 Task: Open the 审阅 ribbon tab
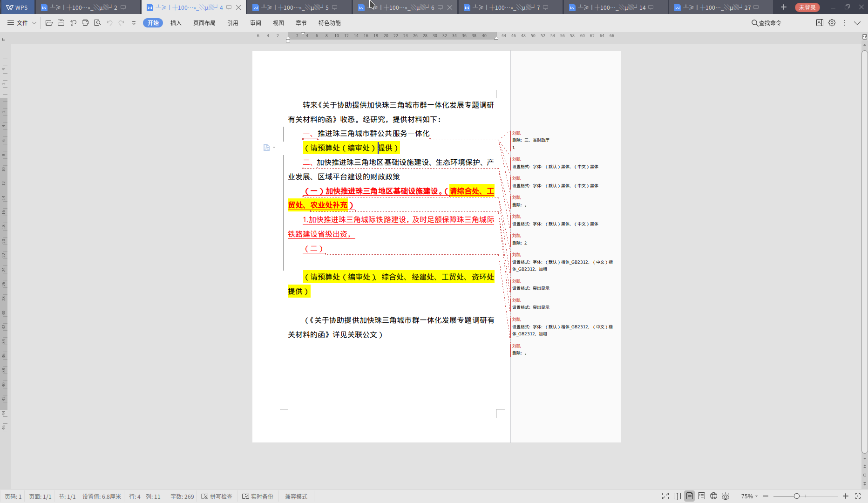click(x=255, y=23)
